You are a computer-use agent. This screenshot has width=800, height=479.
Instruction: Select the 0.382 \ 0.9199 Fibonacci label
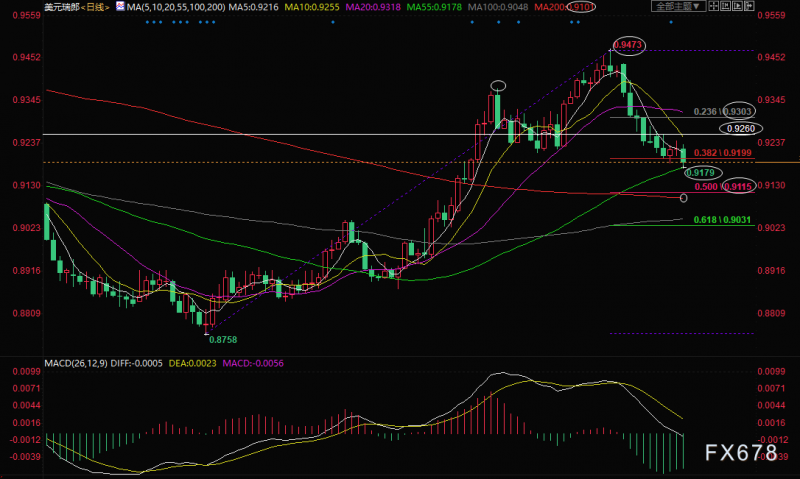pyautogui.click(x=722, y=153)
